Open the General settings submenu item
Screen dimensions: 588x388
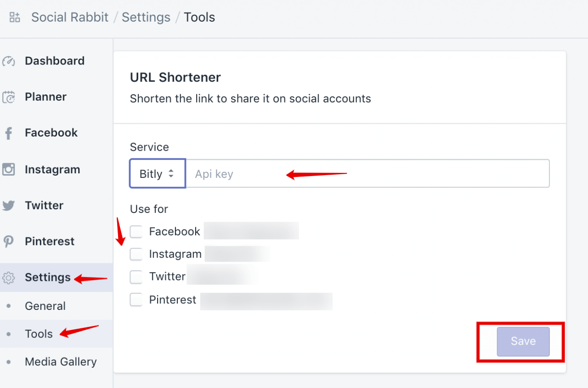click(x=45, y=306)
